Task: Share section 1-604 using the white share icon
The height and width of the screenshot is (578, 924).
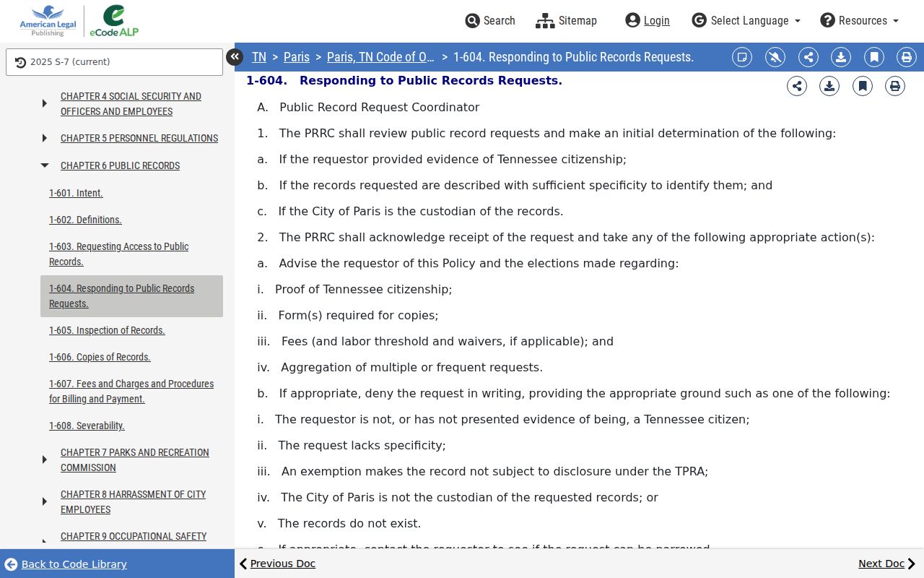Action: (797, 86)
